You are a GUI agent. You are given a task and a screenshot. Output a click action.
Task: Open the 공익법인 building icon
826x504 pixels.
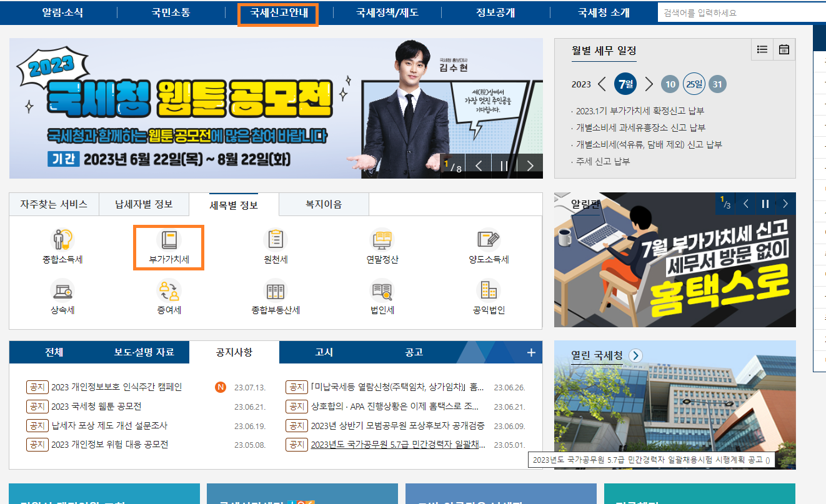coord(489,290)
